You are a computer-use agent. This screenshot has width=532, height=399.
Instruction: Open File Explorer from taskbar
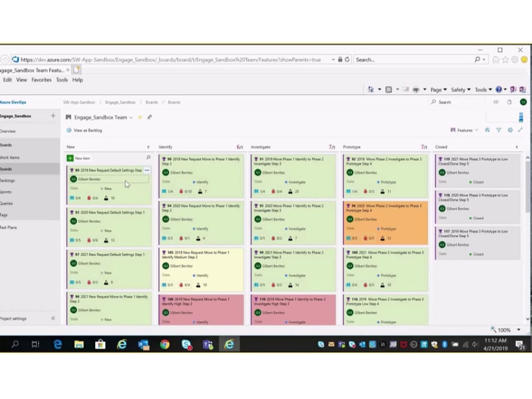79,344
